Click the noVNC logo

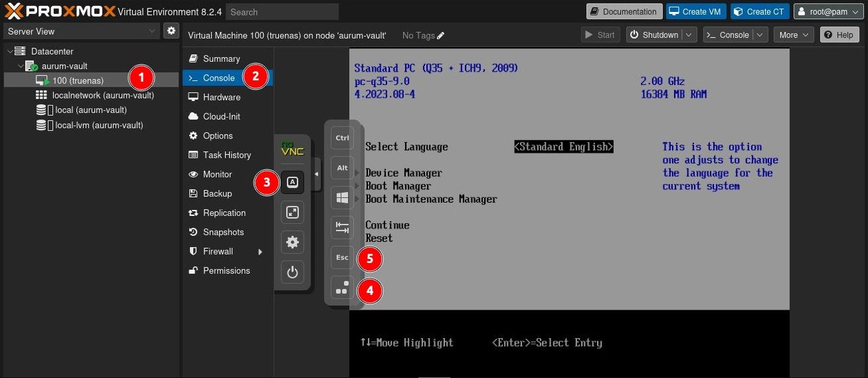[292, 149]
